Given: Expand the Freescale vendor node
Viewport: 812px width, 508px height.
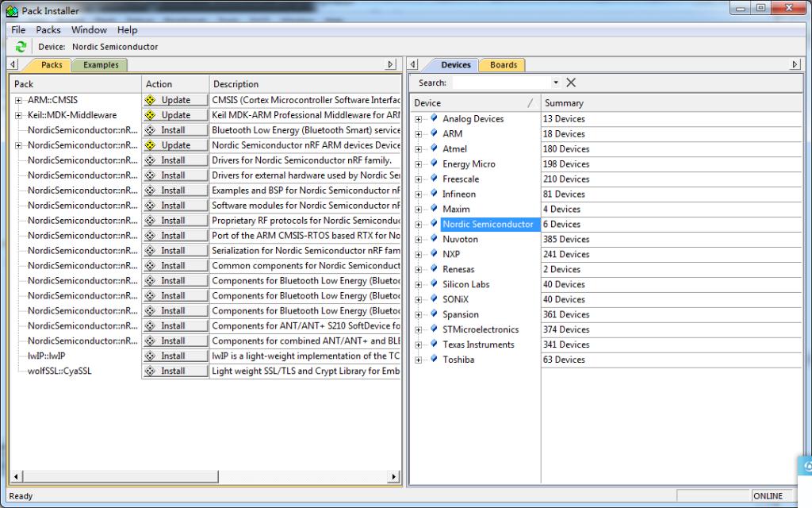Looking at the screenshot, I should 419,179.
